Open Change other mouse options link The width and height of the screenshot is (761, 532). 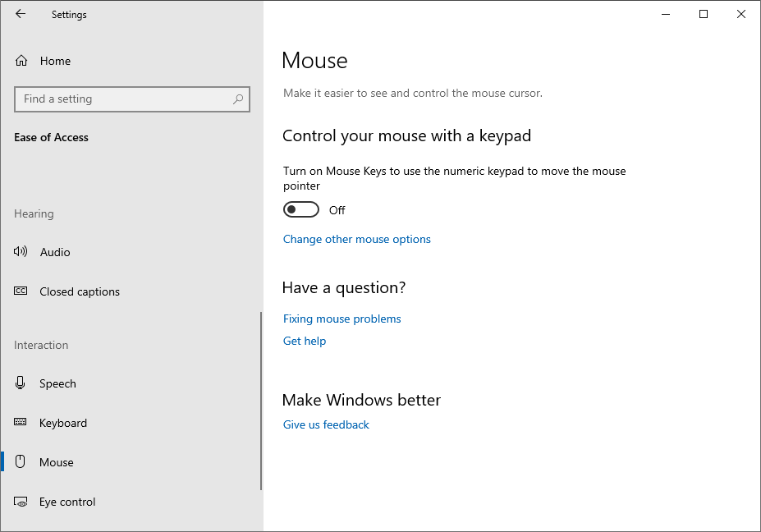coord(357,239)
